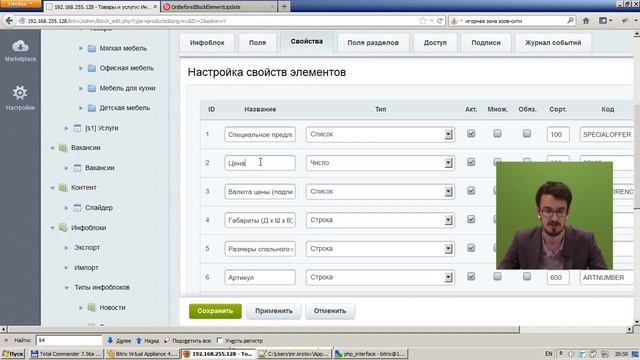Viewport: 640px width, 360px height.
Task: Open the Firefox menu button
Action: (20, 4)
